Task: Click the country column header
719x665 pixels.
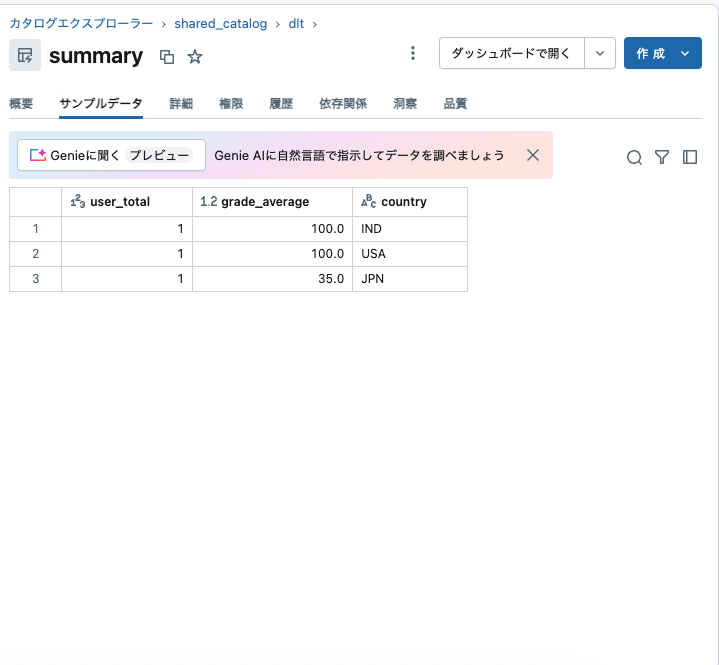Action: [x=410, y=202]
